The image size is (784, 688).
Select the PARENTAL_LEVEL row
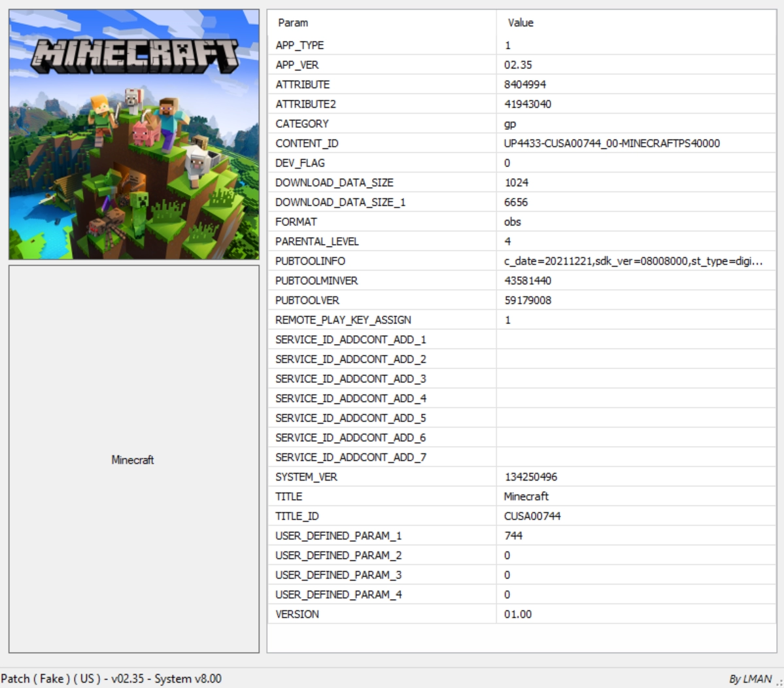(x=317, y=241)
